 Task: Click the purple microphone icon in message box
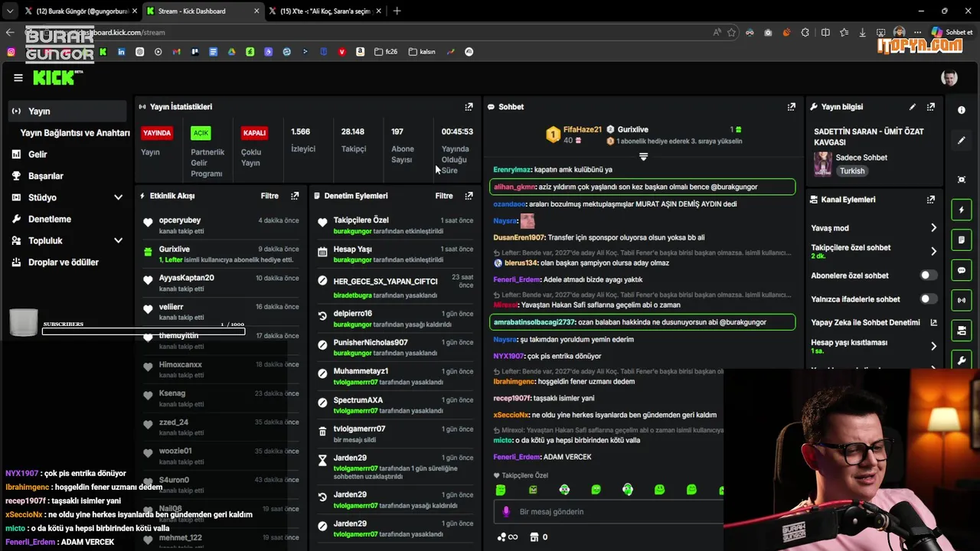(x=505, y=512)
